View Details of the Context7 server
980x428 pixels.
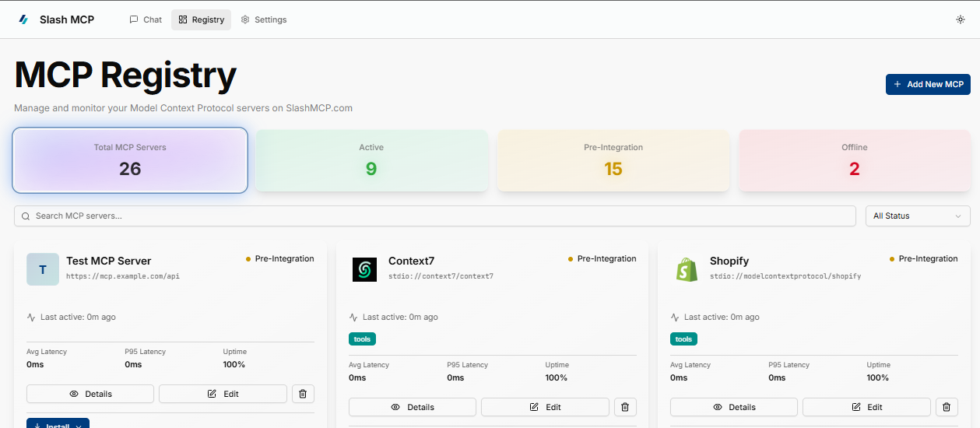(x=412, y=407)
